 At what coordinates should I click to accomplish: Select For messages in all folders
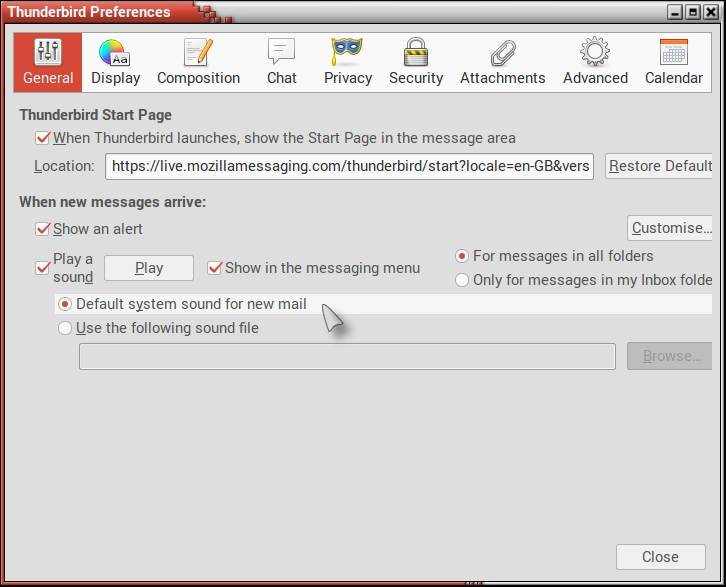tap(462, 256)
